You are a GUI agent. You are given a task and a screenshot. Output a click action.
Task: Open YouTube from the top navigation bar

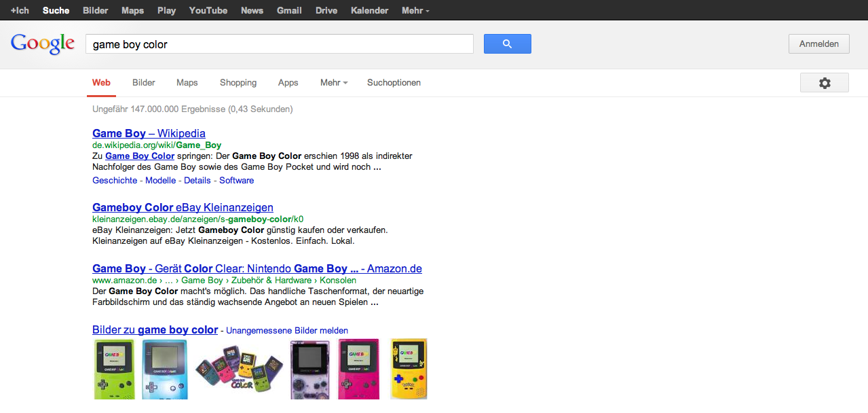tap(208, 10)
